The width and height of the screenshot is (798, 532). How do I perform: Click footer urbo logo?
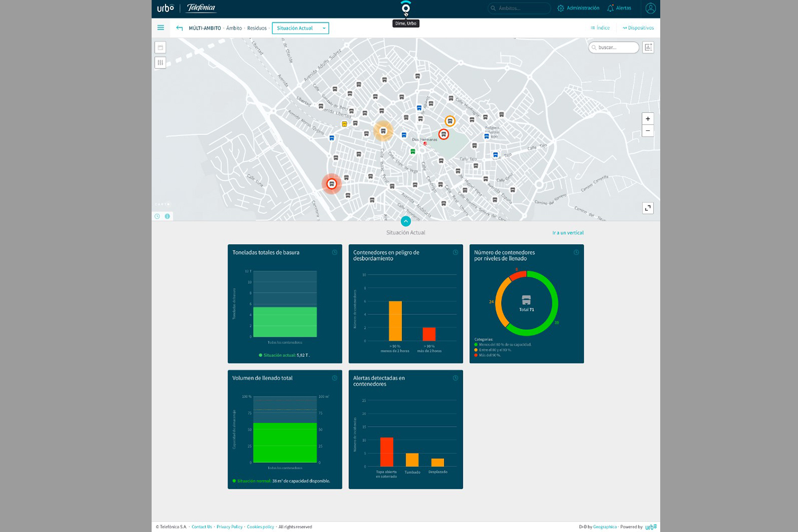point(651,527)
